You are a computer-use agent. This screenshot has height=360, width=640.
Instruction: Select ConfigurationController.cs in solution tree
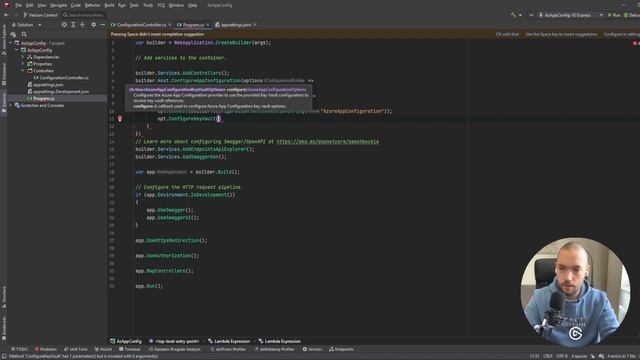click(x=61, y=78)
